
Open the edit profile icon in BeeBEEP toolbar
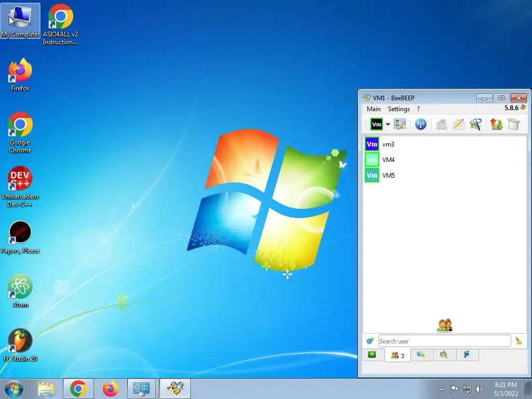click(400, 124)
